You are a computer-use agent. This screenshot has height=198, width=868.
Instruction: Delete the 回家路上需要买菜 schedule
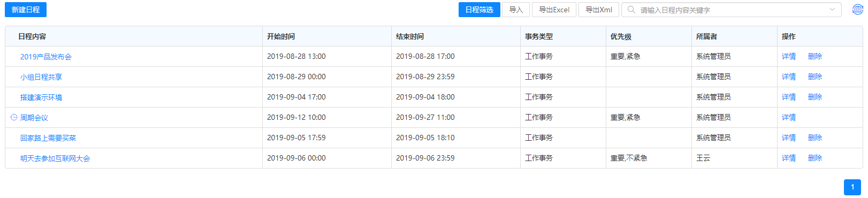[815, 138]
